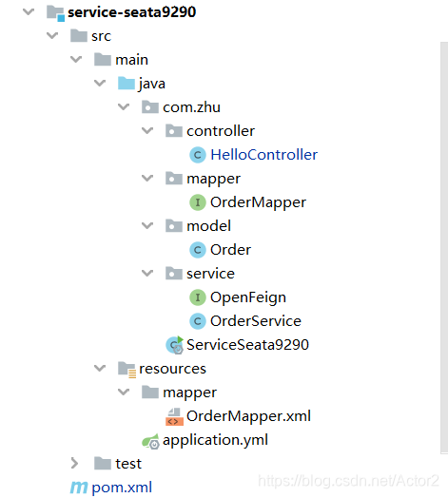Collapse the resources folder node
Image resolution: width=448 pixels, height=498 pixels.
[100, 369]
